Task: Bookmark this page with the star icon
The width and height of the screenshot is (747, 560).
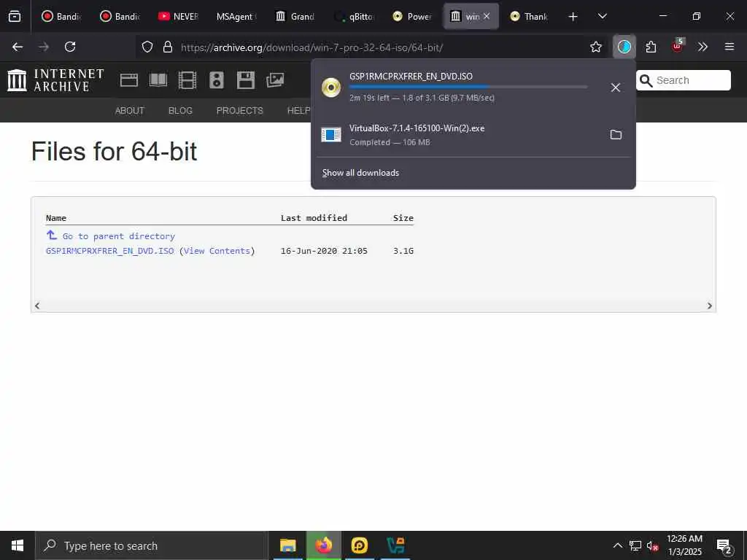Action: click(x=595, y=47)
